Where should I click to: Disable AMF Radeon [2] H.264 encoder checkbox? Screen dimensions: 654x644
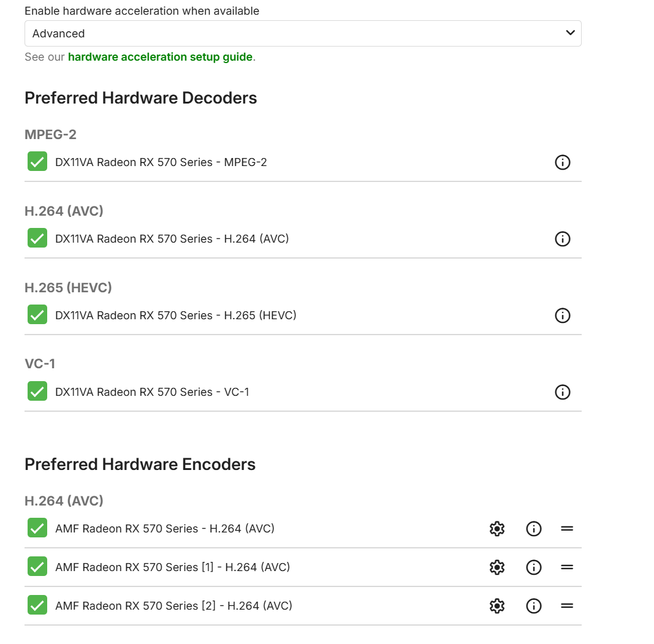[x=37, y=605]
